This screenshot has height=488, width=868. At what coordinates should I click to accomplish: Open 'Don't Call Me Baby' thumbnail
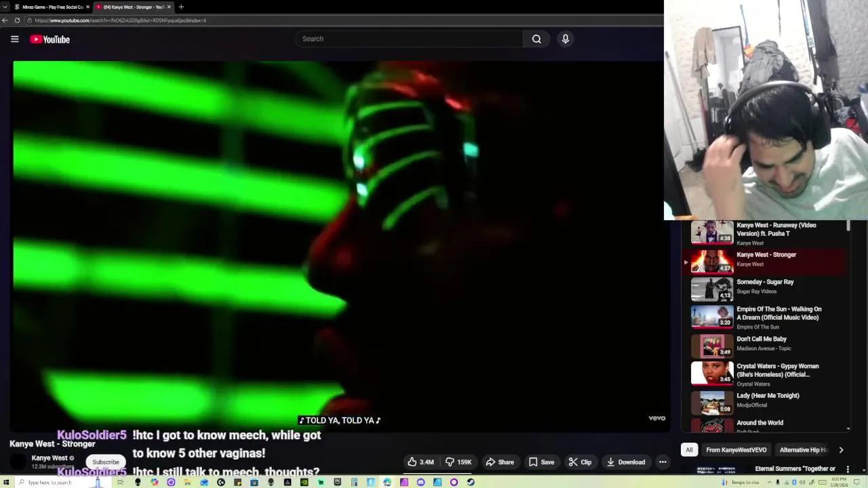pos(711,346)
